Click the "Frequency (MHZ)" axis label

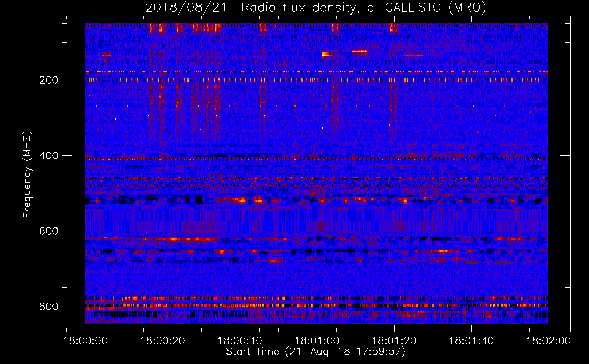click(x=27, y=175)
